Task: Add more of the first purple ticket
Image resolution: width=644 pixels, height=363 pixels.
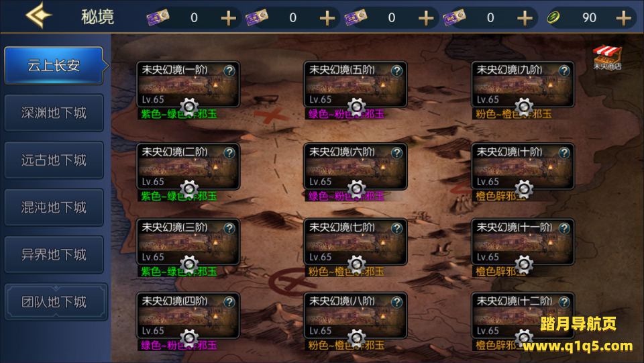Action: [x=228, y=18]
